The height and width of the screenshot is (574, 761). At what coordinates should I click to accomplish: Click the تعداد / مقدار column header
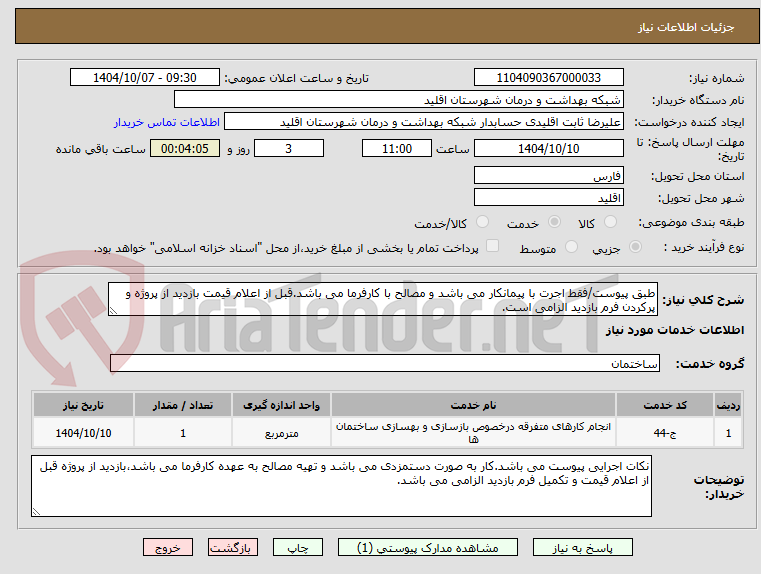point(183,405)
